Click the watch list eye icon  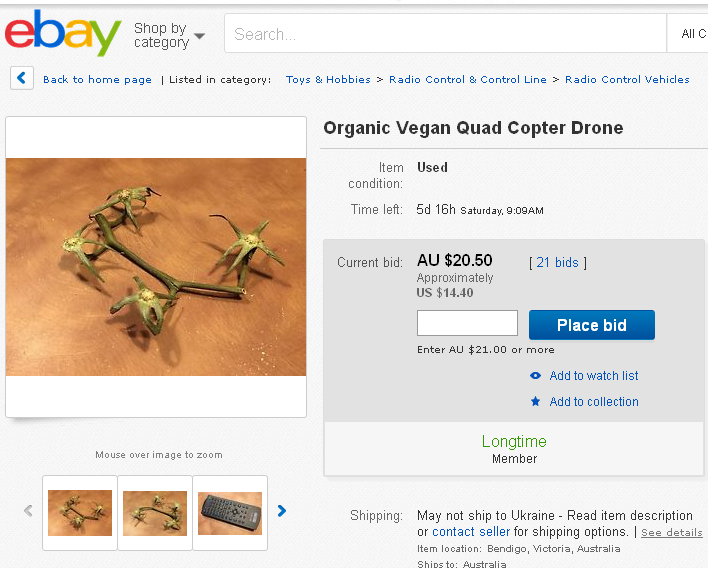coord(536,376)
